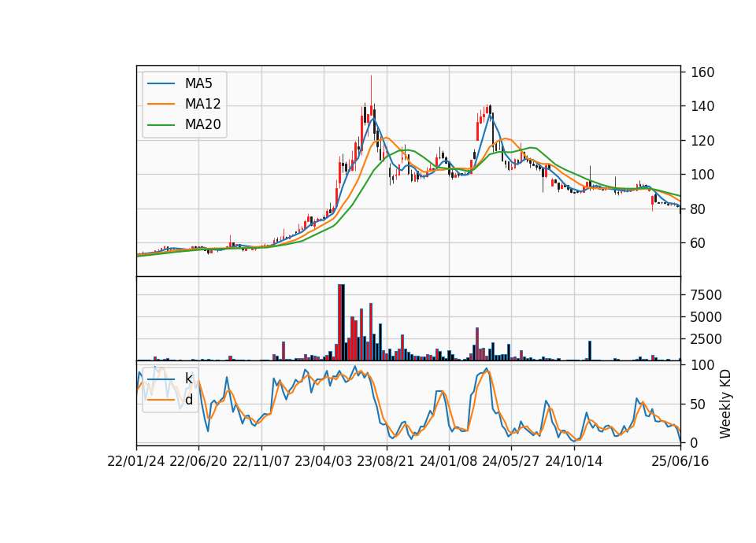Click the Weekly KD axis label

725,404
